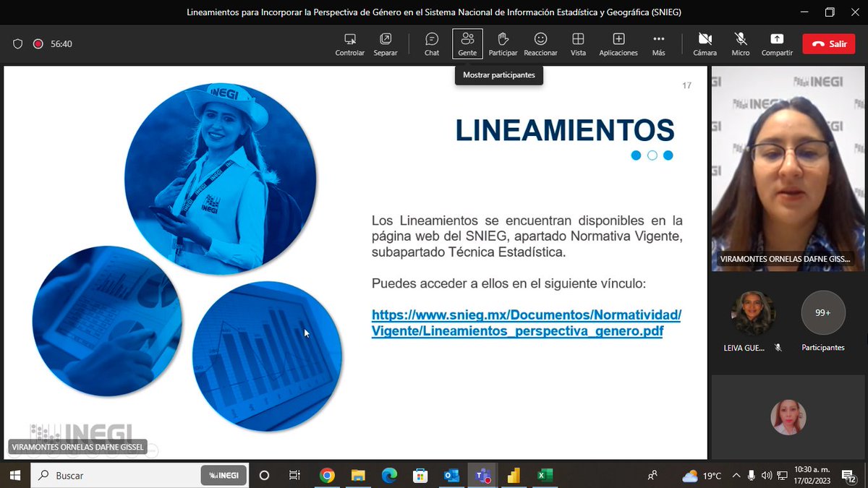The image size is (868, 488).
Task: Unmute the Micro microphone
Action: [741, 44]
